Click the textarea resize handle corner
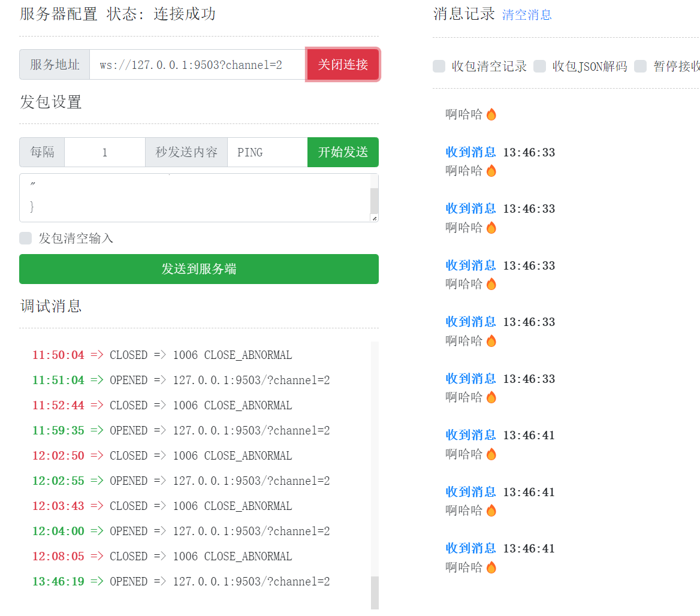 (x=375, y=218)
